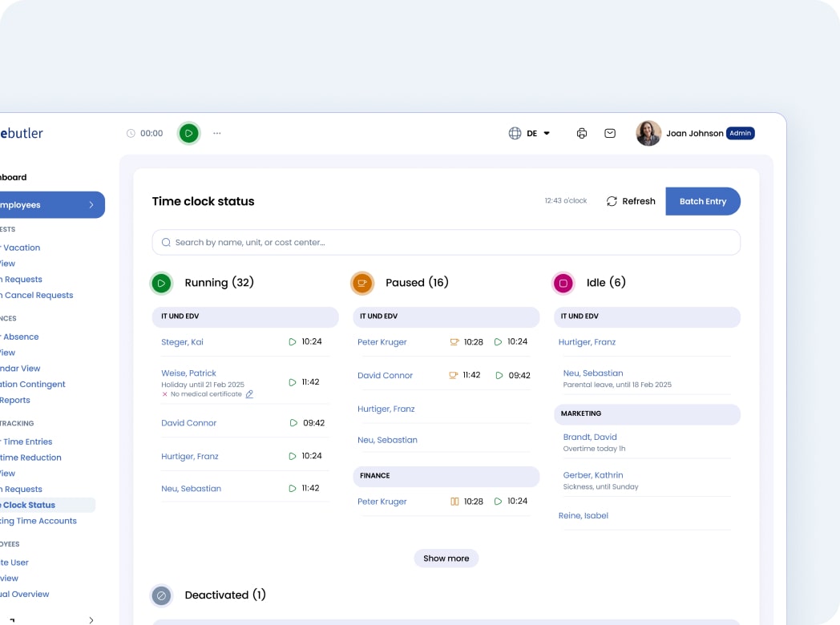Expand the Employees sidebar chevron
Image resolution: width=840 pixels, height=625 pixels.
pos(91,205)
